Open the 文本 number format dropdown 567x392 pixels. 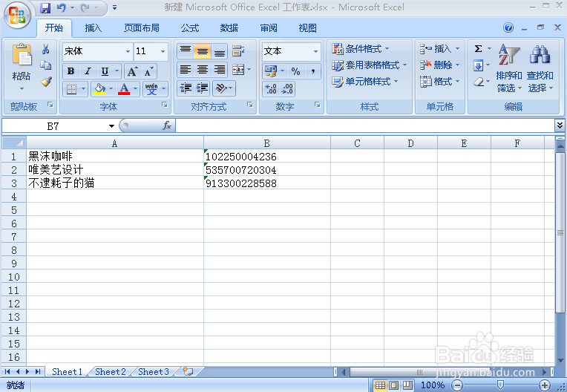315,51
